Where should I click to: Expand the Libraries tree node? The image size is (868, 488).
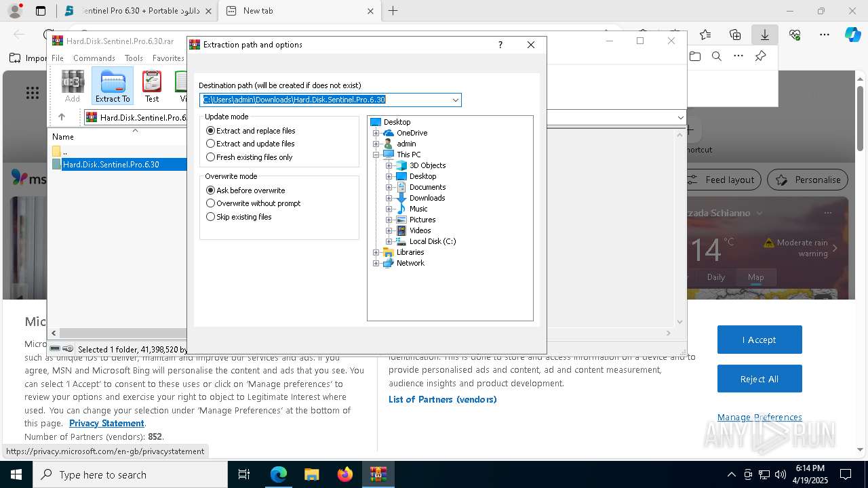[376, 252]
